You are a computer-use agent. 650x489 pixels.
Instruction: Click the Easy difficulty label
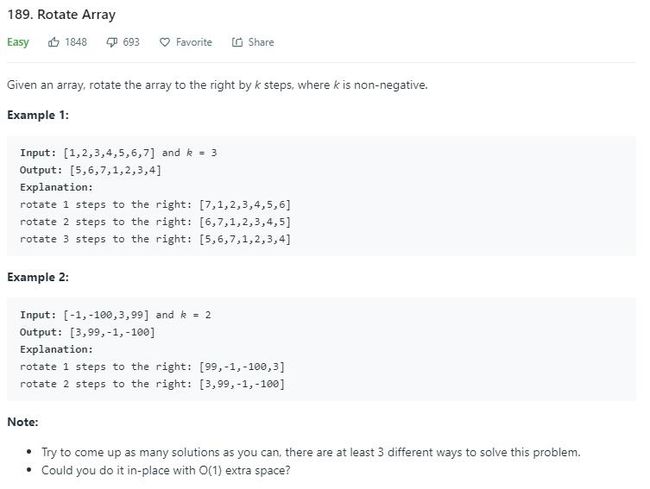coord(18,42)
